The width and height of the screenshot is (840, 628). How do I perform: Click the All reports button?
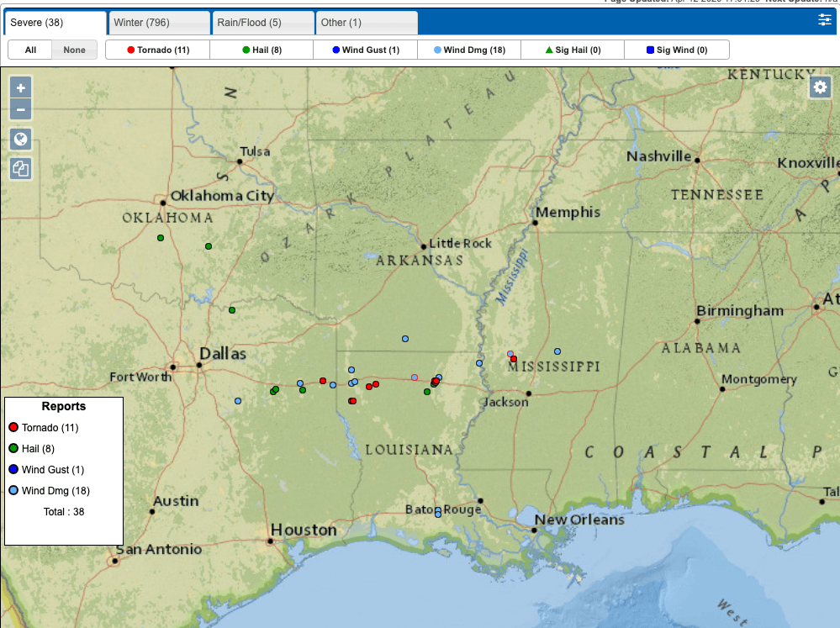[30, 50]
